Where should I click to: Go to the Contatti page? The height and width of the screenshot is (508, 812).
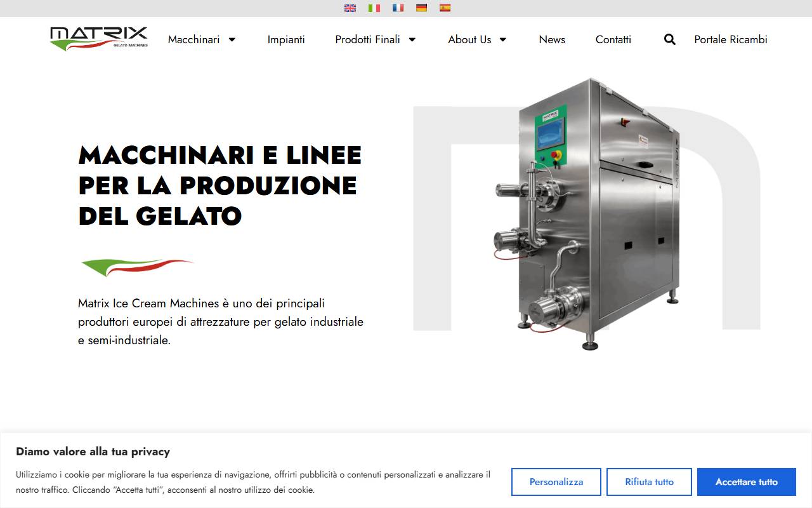613,39
